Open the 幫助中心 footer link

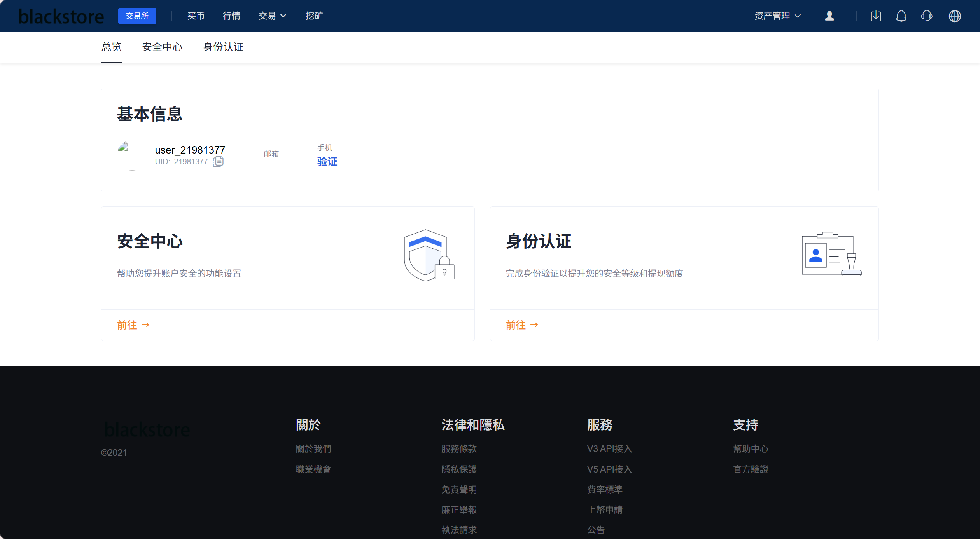click(x=750, y=449)
